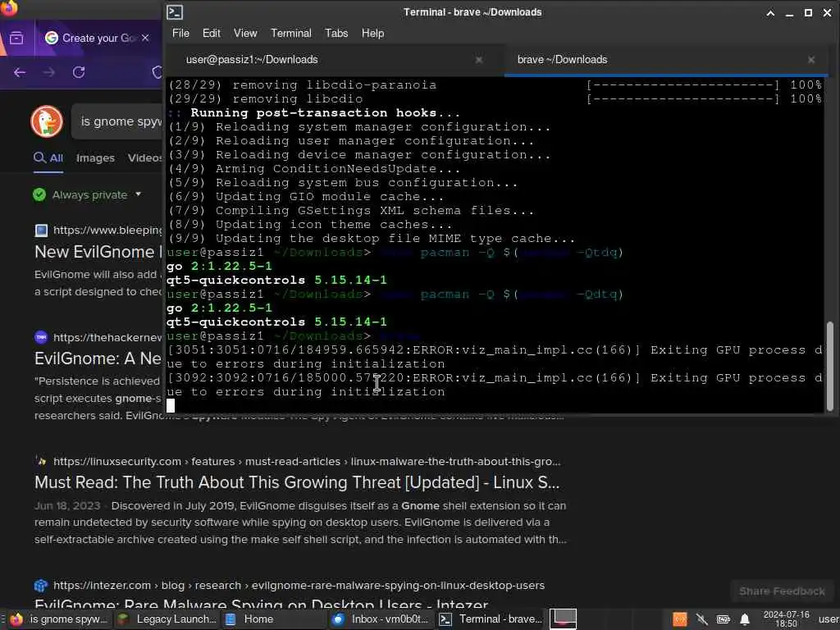840x630 pixels.
Task: Go back using Firefox back arrow
Action: point(20,72)
